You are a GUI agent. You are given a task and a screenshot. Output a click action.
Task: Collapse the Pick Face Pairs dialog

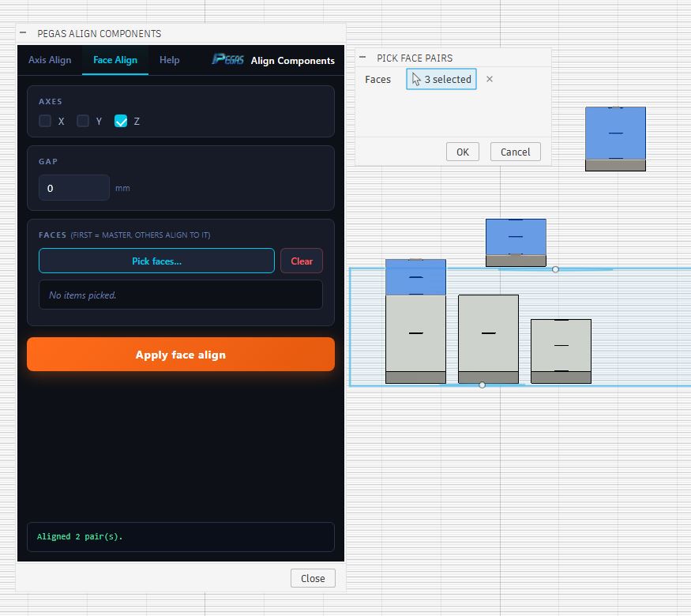tap(362, 58)
